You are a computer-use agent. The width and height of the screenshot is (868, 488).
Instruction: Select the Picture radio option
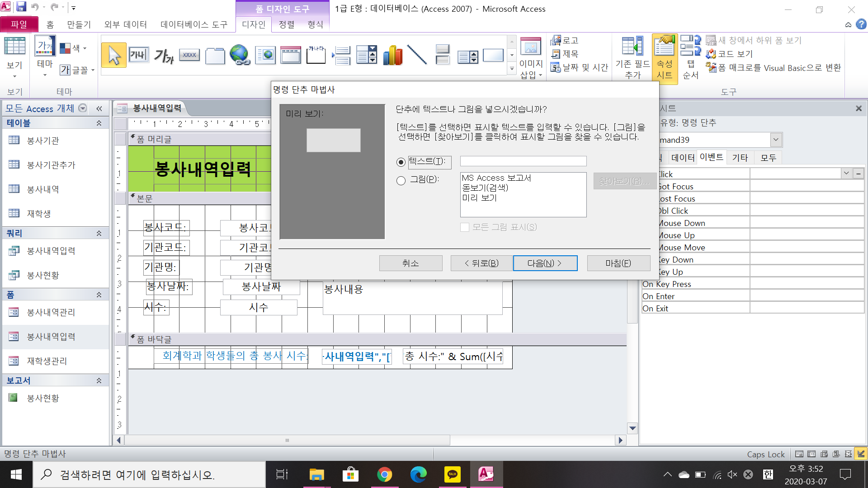point(401,181)
